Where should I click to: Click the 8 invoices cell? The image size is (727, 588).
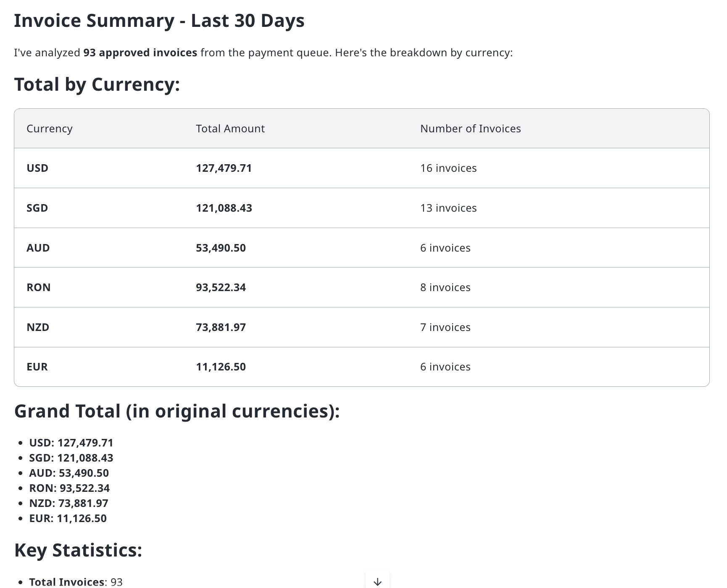click(x=445, y=287)
